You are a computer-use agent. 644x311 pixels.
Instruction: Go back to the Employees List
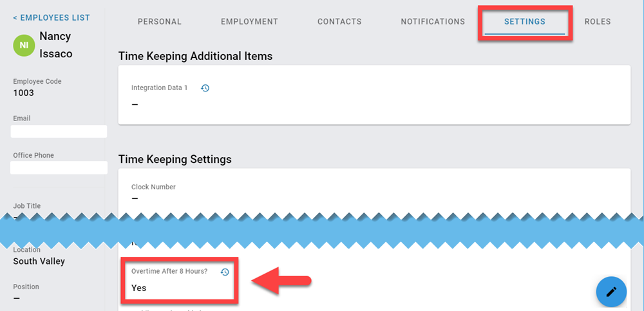point(52,17)
